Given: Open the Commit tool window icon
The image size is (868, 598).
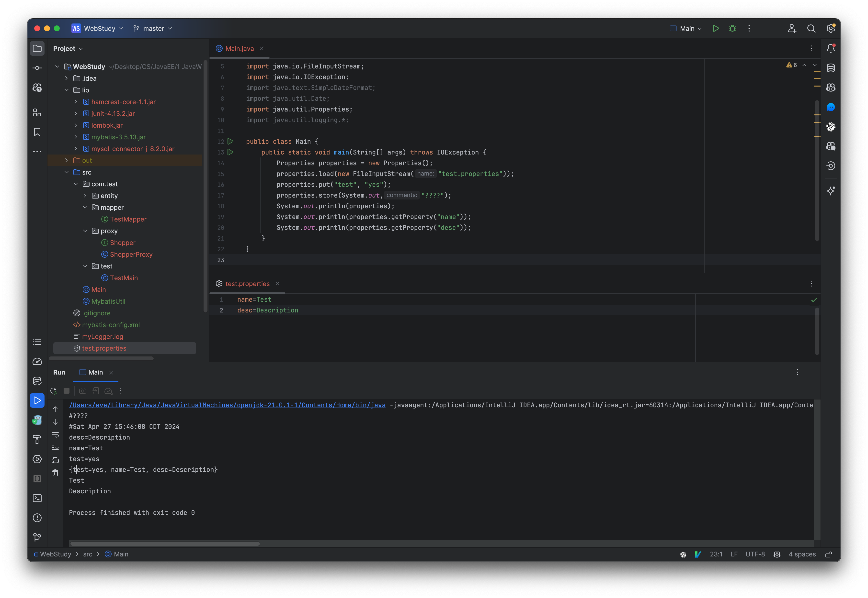Looking at the screenshot, I should click(37, 68).
